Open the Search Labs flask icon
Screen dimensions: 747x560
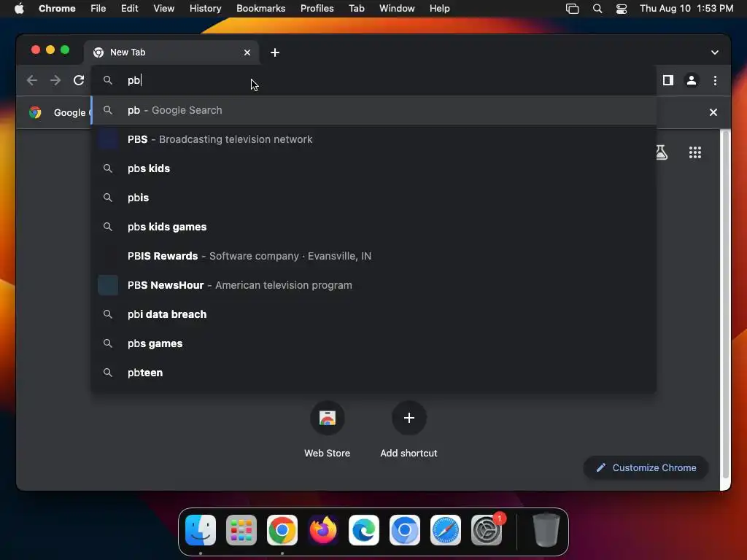pos(661,152)
